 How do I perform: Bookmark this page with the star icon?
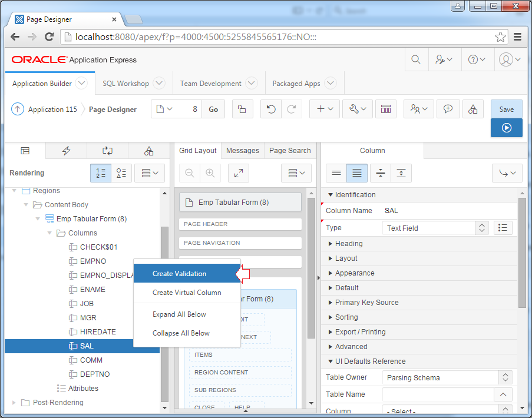point(500,37)
